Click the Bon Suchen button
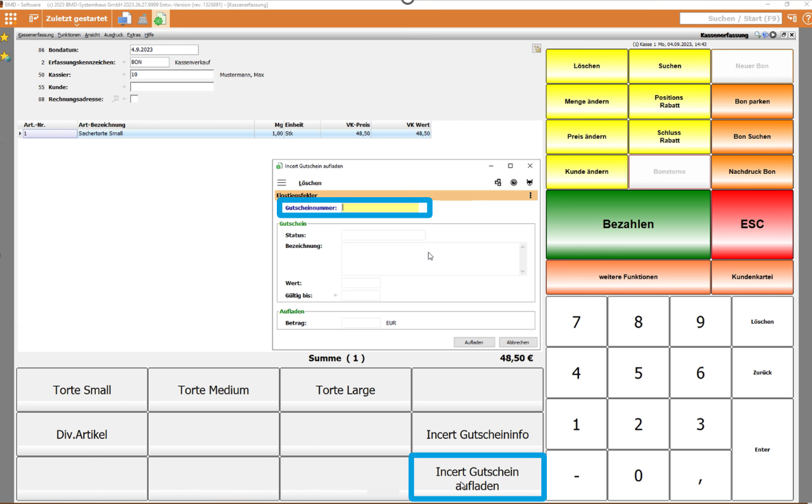812x504 pixels. (x=752, y=136)
